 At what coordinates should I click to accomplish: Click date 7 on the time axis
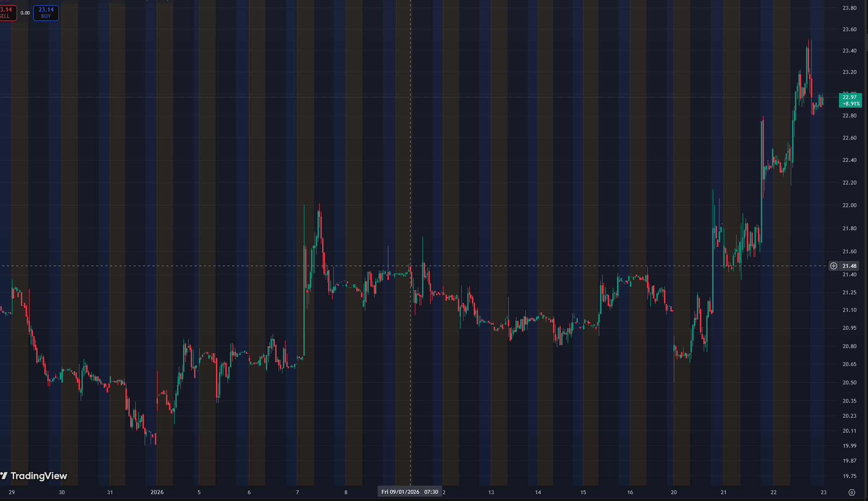click(297, 492)
